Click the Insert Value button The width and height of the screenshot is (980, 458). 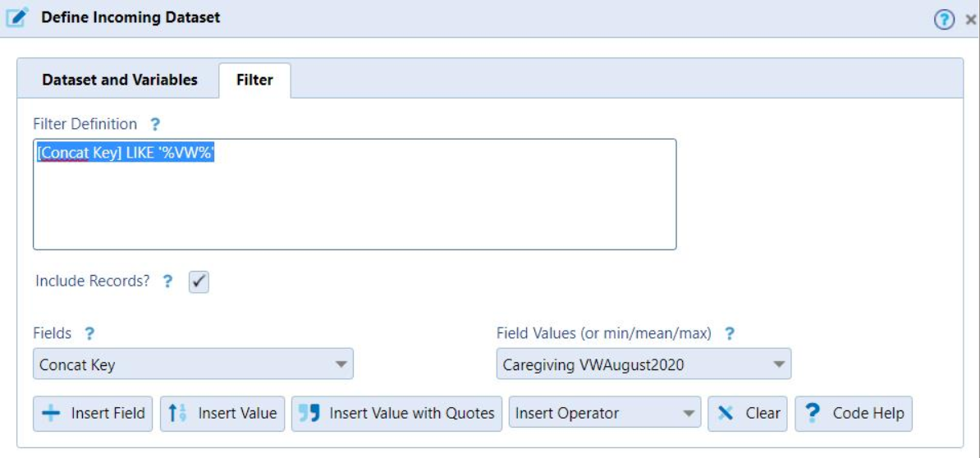222,414
